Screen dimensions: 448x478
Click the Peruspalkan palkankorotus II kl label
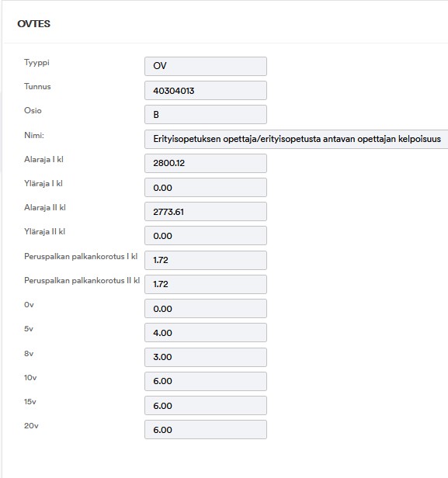tap(82, 280)
